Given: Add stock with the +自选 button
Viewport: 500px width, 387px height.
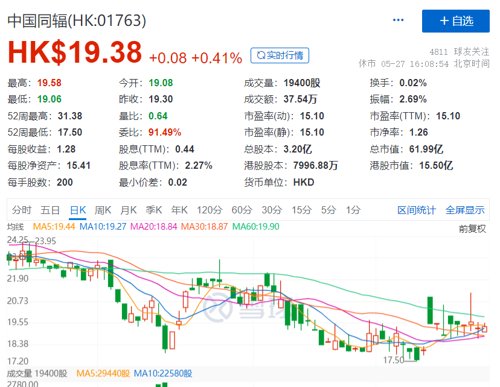Looking at the screenshot, I should tap(456, 21).
